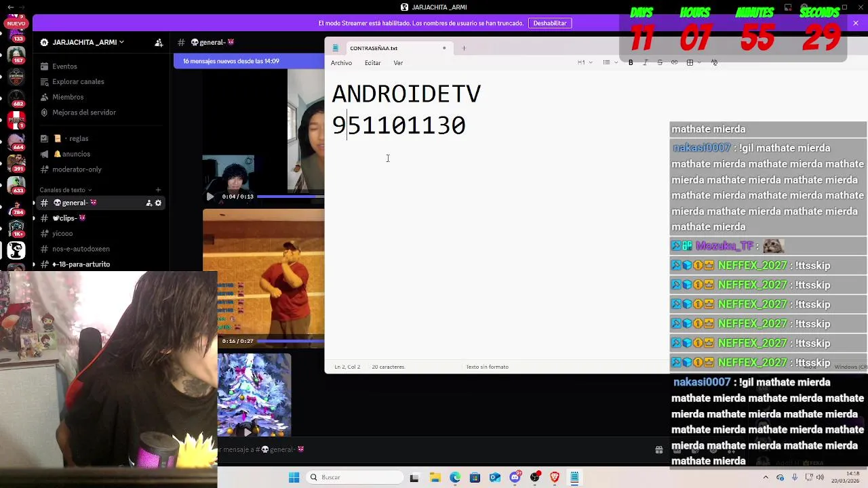Open invite people icon beside server name
Screen dimensions: 868x488
[x=159, y=42]
